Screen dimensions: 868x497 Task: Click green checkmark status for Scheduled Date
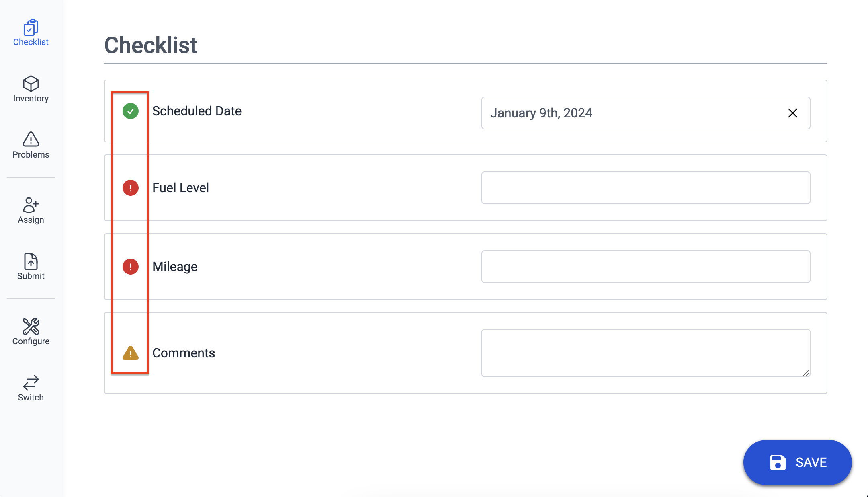[131, 111]
